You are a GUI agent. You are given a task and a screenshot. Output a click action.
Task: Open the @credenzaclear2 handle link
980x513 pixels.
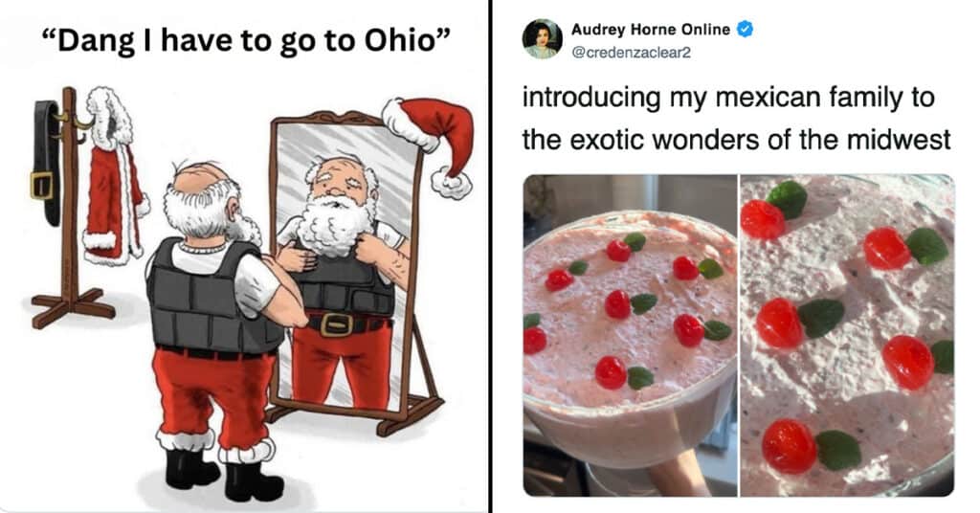tap(632, 53)
